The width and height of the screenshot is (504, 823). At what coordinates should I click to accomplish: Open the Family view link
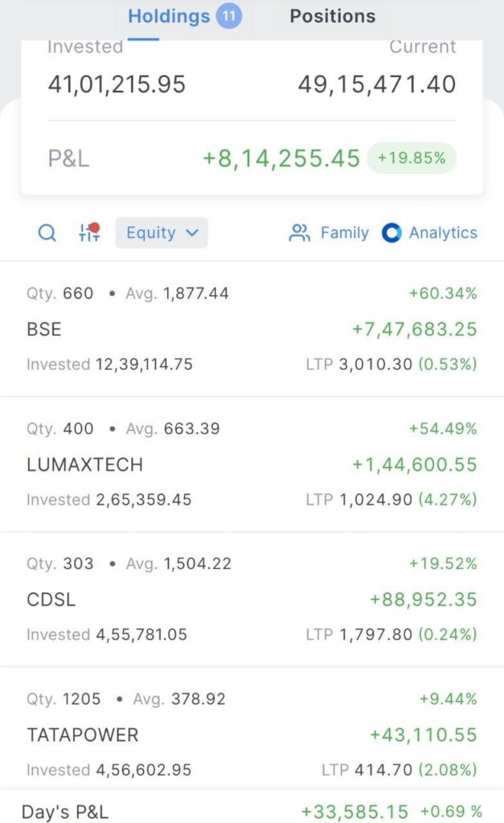(x=344, y=233)
